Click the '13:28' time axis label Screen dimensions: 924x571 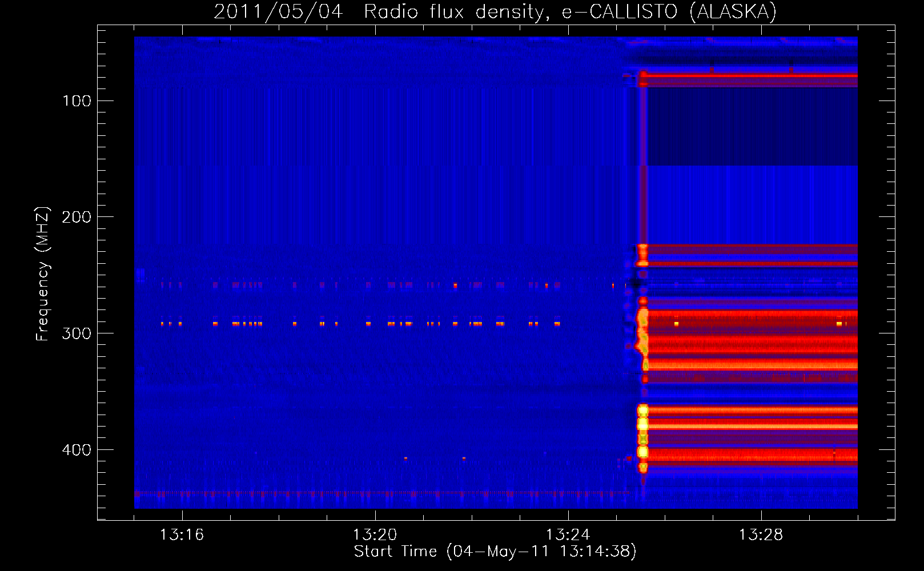[x=761, y=534]
